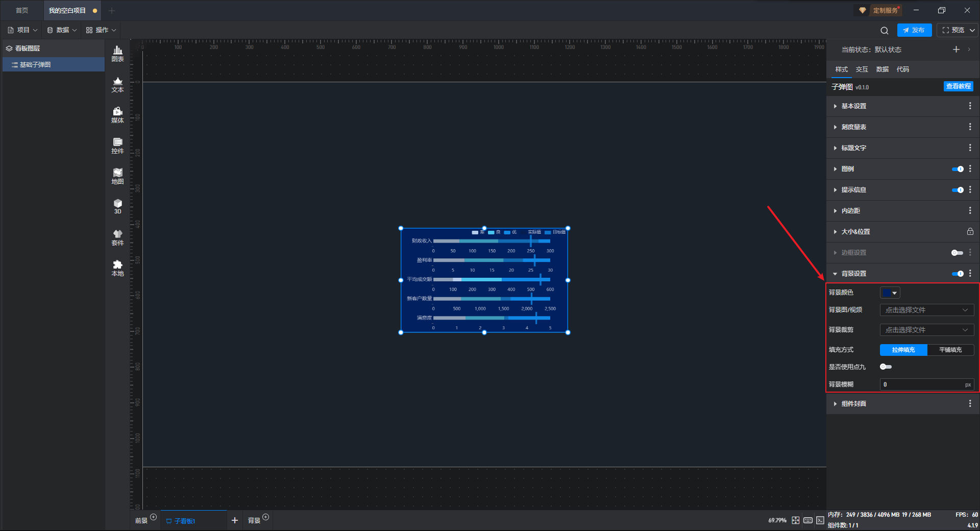
Task: Toggle the 图例 legend switch
Action: 958,169
